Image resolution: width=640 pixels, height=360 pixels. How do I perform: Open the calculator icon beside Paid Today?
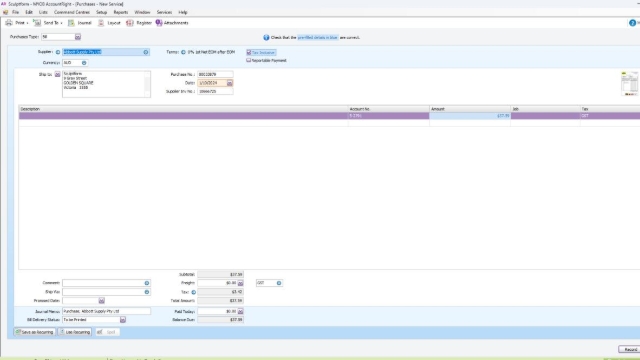240,312
